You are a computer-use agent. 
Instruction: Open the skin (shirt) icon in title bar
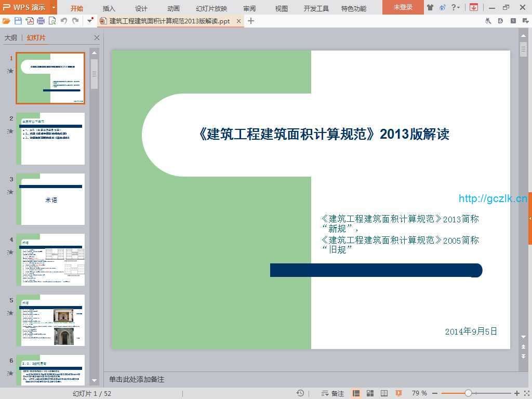[x=430, y=7]
